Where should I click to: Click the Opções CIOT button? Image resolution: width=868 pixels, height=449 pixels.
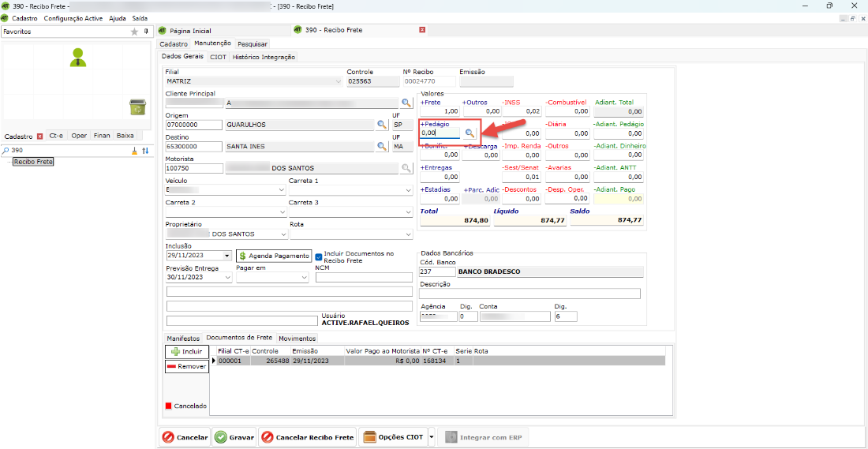tap(392, 437)
